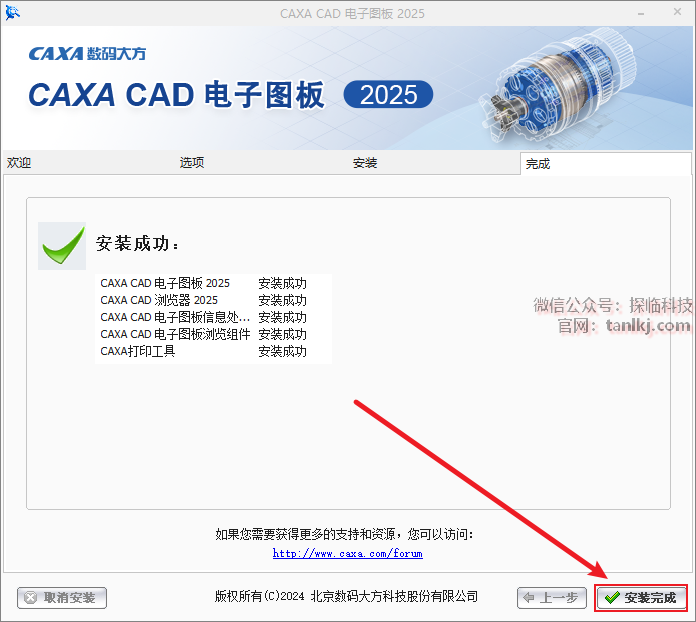Click the CAXA 数码大方 logo
Screen dimensions: 696x622
coord(87,54)
